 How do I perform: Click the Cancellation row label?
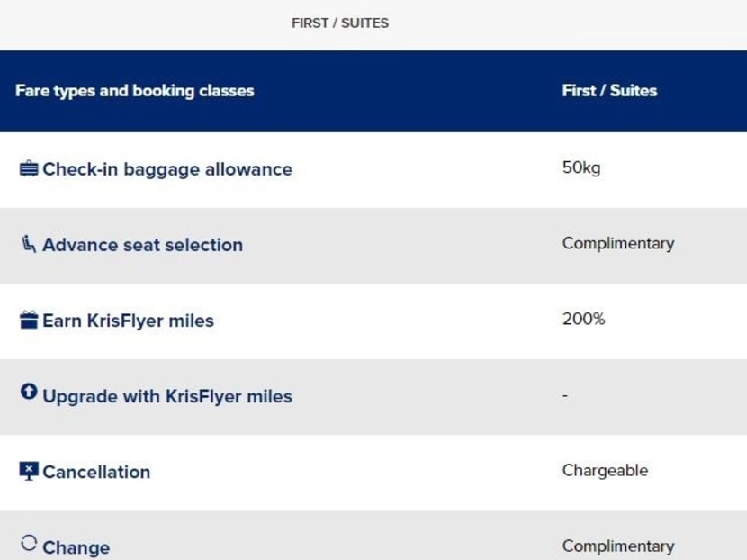pyautogui.click(x=96, y=472)
